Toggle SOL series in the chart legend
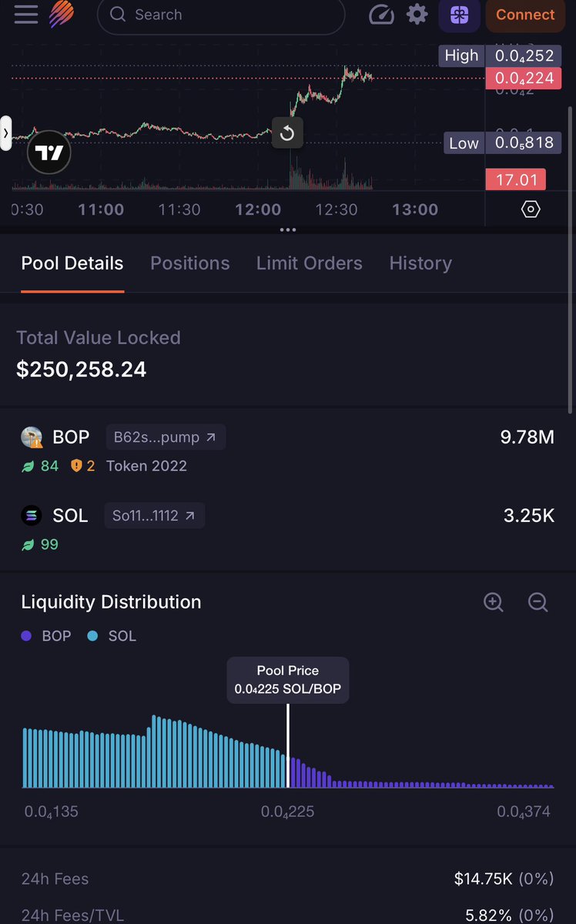 [x=112, y=636]
